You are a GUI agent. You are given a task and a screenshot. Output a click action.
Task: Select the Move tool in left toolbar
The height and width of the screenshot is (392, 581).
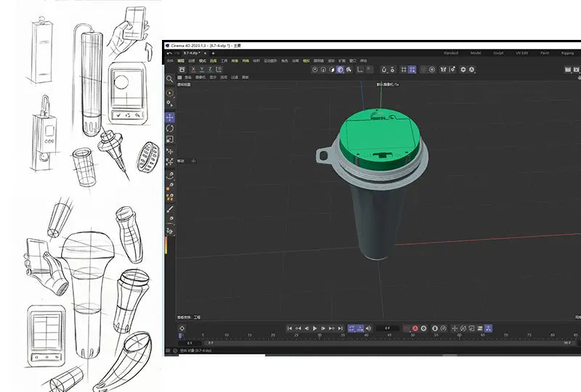[x=170, y=117]
